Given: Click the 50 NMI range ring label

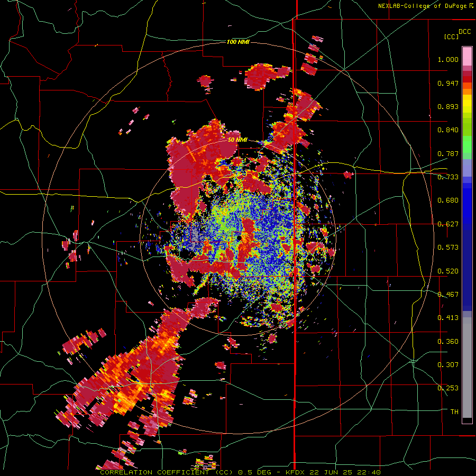Looking at the screenshot, I should click(237, 140).
